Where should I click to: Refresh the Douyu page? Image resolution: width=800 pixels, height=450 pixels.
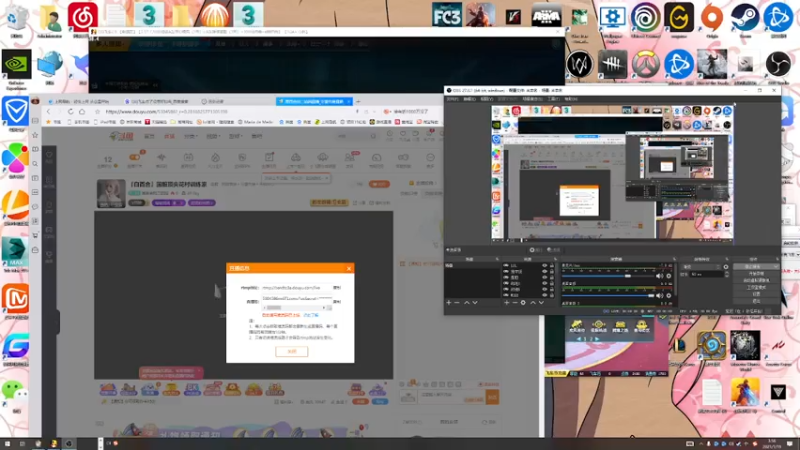click(x=70, y=111)
